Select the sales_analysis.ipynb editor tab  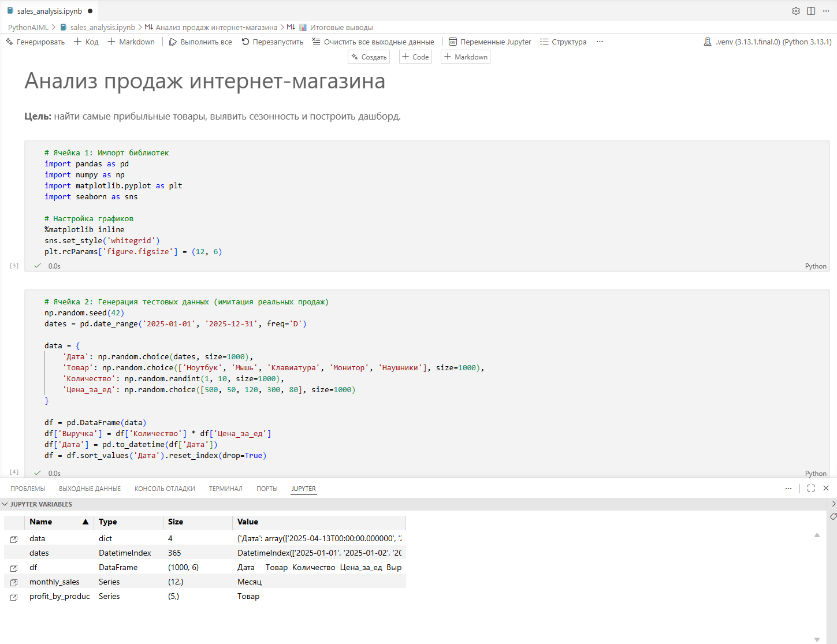[49, 11]
